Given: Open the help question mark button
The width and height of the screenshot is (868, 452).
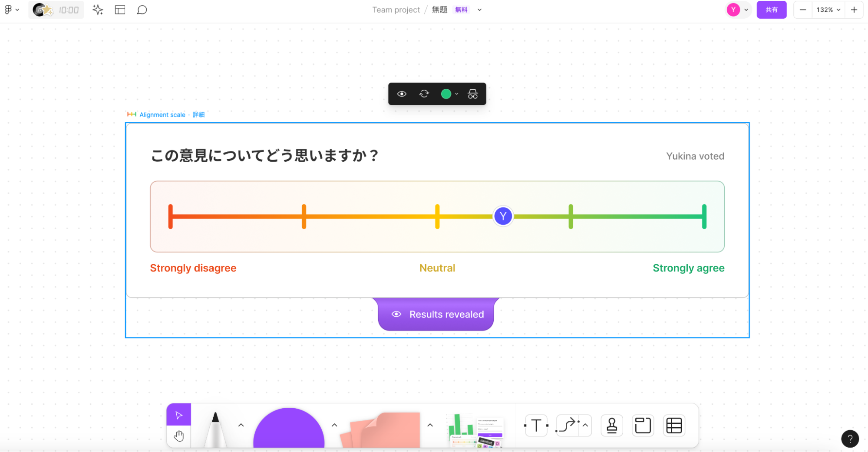Looking at the screenshot, I should coord(850,439).
